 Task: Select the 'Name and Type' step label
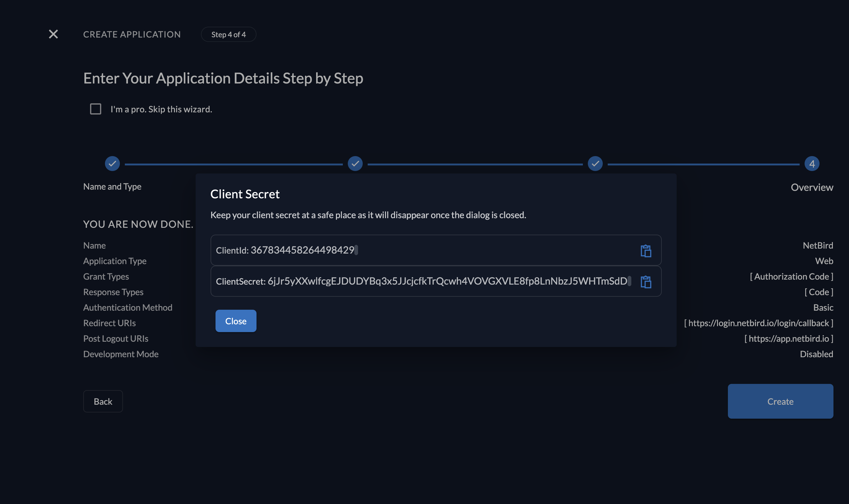[112, 187]
